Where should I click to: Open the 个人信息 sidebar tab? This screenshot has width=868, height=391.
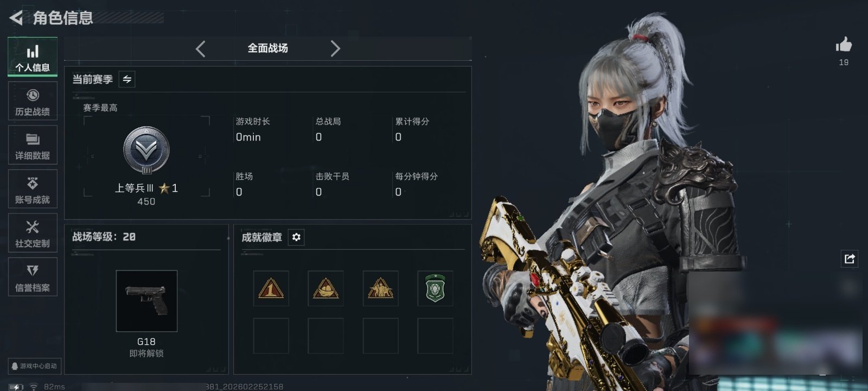(x=33, y=56)
